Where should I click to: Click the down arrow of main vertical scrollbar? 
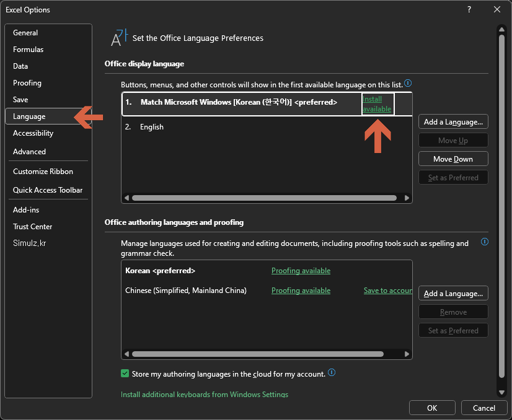pyautogui.click(x=502, y=393)
